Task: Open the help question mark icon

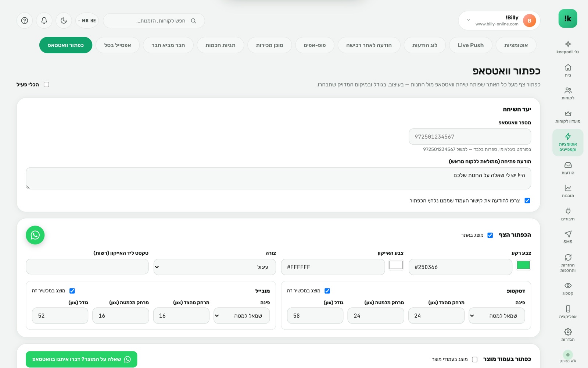Action: tap(25, 21)
